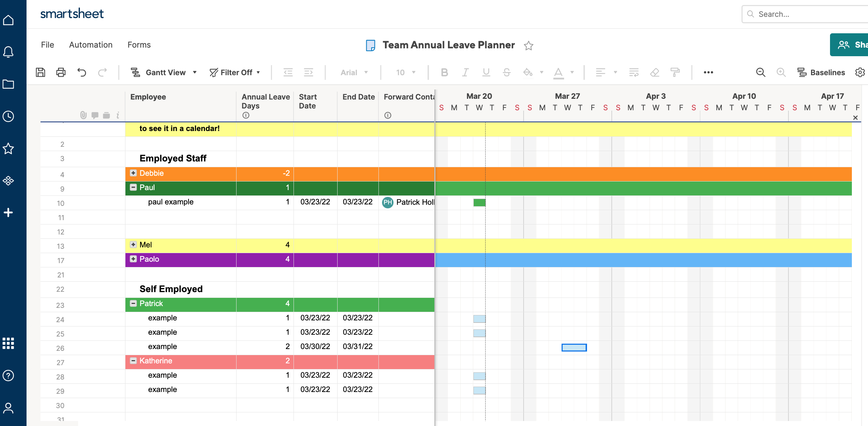Open the Forms menu
This screenshot has width=868, height=426.
[139, 45]
